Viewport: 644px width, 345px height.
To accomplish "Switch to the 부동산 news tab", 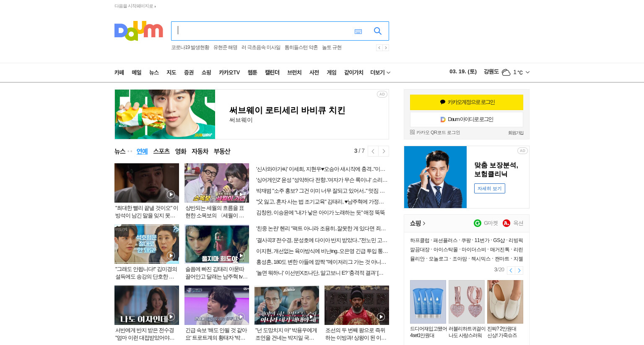I will [222, 151].
